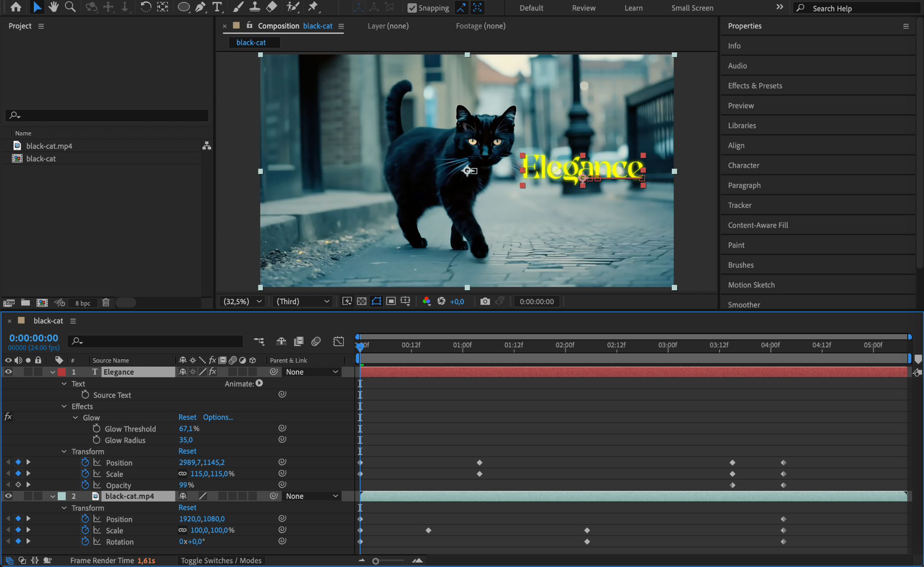Open the magnification ratio dropdown (32,5%)
The height and width of the screenshot is (567, 924).
[x=243, y=302]
